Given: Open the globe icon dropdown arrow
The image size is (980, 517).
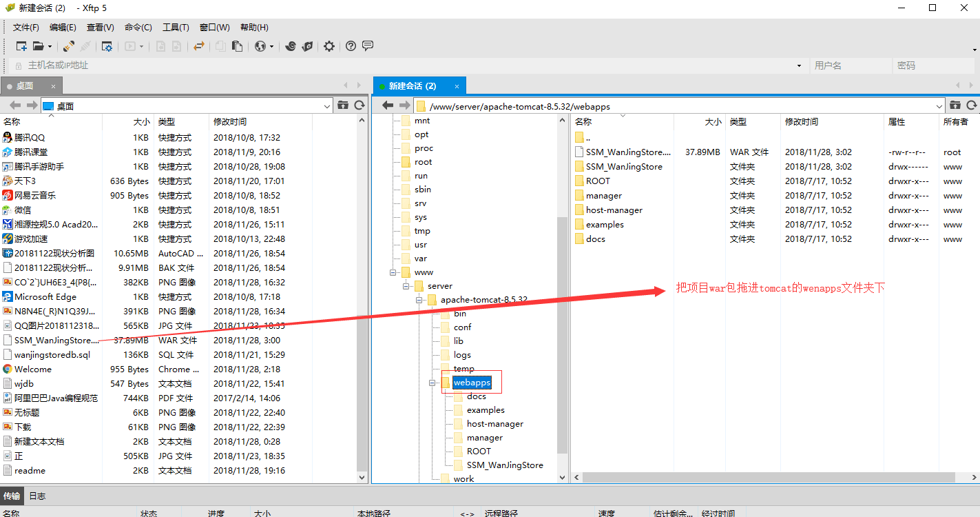Looking at the screenshot, I should coord(271,47).
